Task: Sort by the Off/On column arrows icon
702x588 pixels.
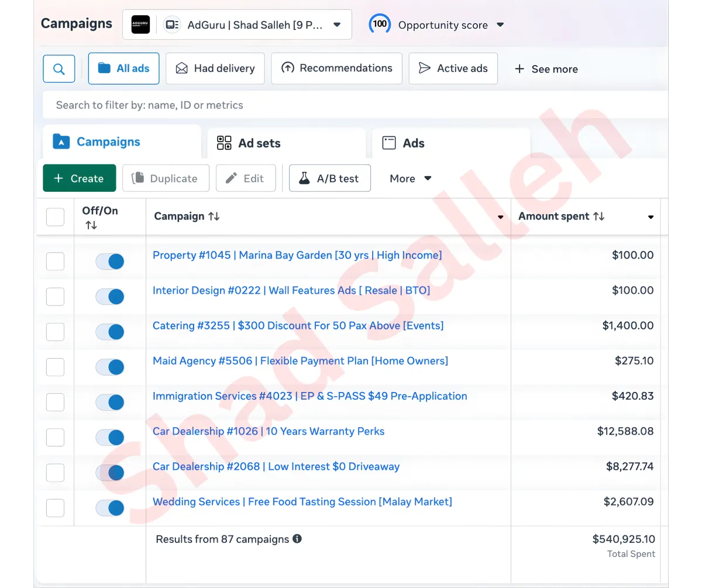Action: [91, 225]
